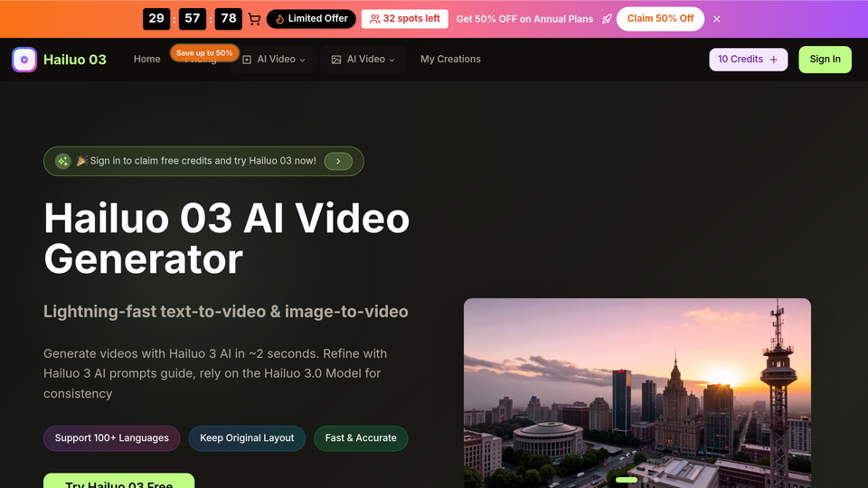Click Get 50% OFF on Annual Plans text

point(524,19)
